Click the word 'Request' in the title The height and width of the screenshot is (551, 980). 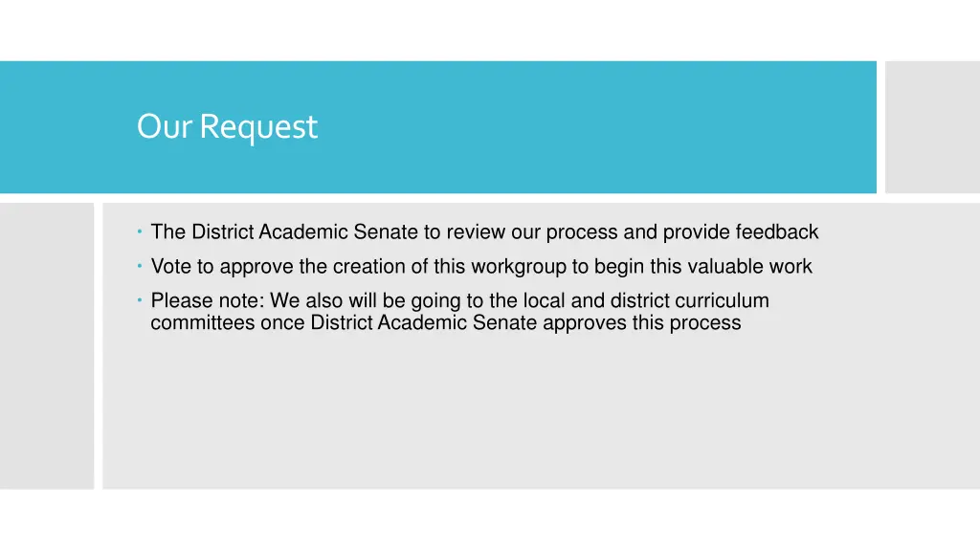point(258,128)
